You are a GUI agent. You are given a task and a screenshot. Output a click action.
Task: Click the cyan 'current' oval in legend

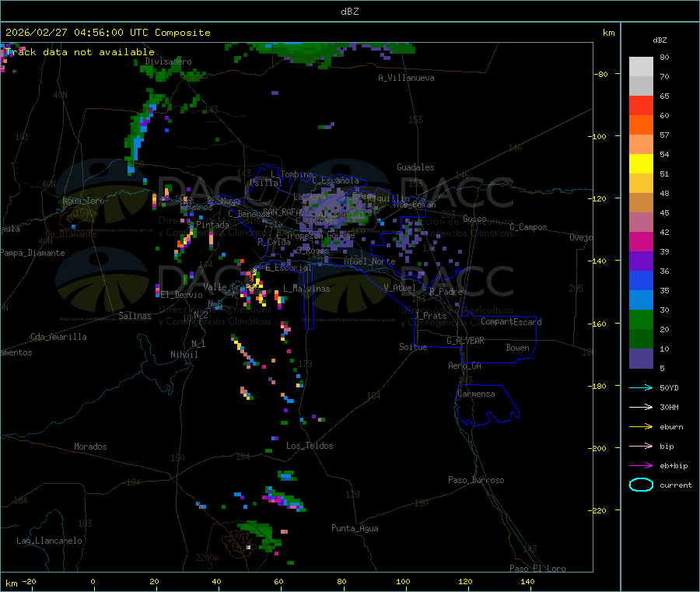tap(641, 485)
